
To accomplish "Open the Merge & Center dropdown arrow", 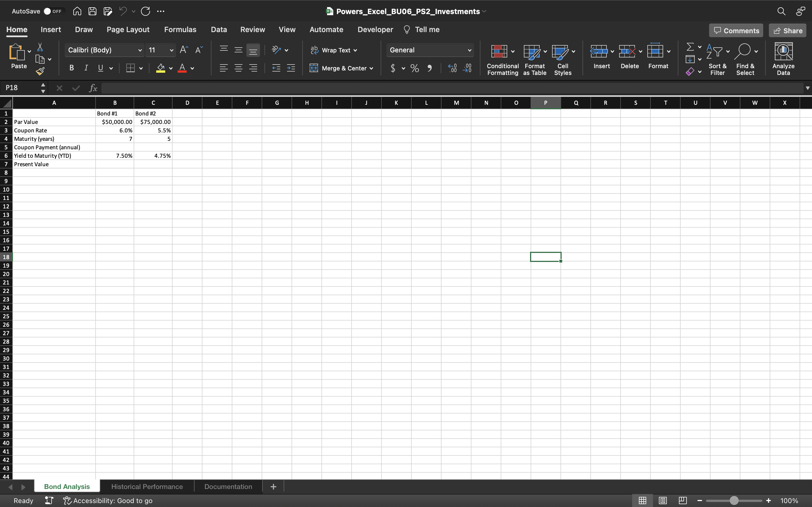I will tap(371, 68).
